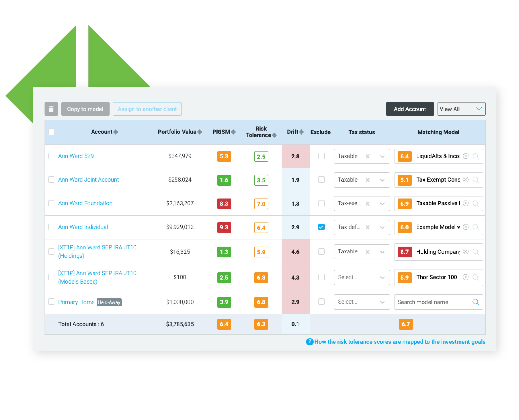Screen dimensions: 519x420
Task: Sort the Drift column
Action: pos(301,132)
